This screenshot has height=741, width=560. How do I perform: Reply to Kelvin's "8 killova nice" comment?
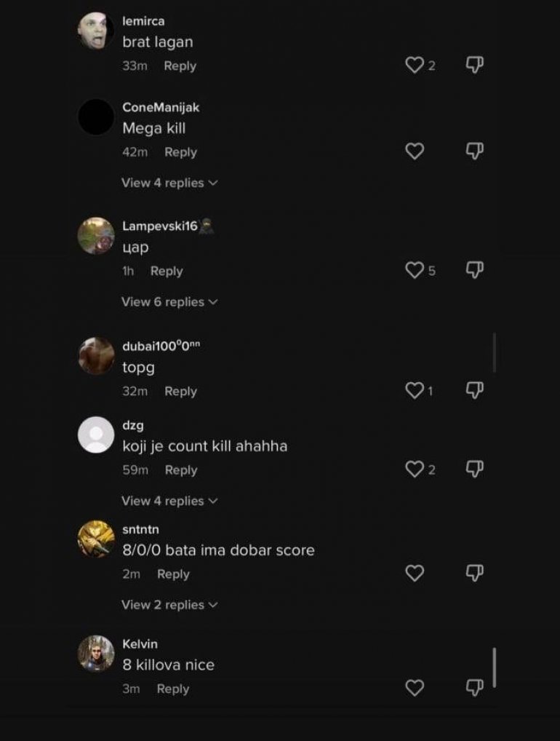173,689
